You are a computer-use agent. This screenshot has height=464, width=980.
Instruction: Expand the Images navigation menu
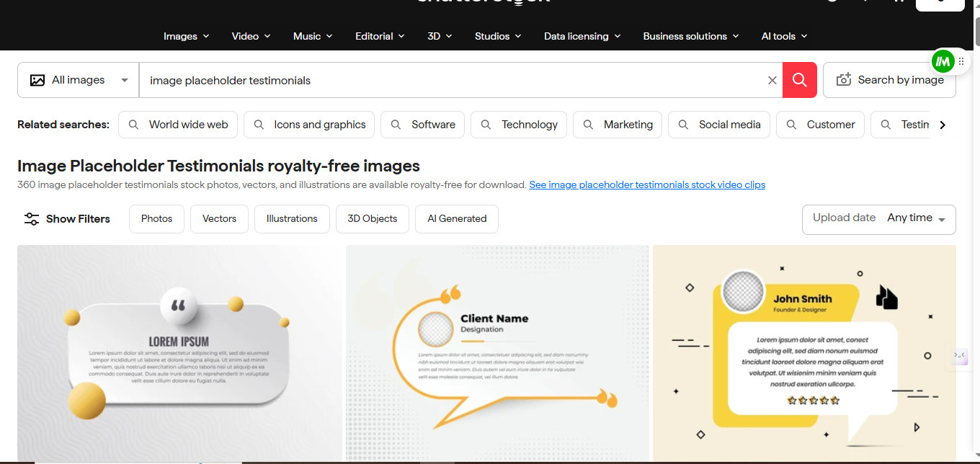click(x=186, y=36)
